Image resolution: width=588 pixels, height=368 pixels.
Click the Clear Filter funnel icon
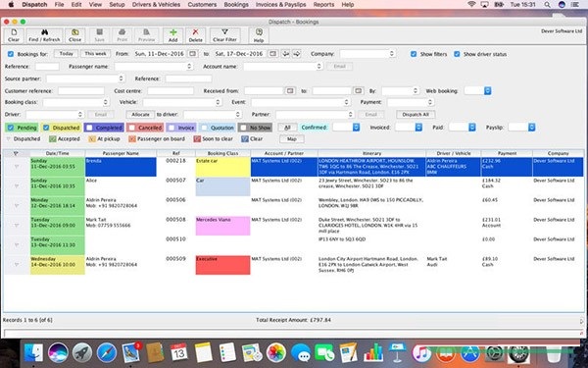(224, 32)
